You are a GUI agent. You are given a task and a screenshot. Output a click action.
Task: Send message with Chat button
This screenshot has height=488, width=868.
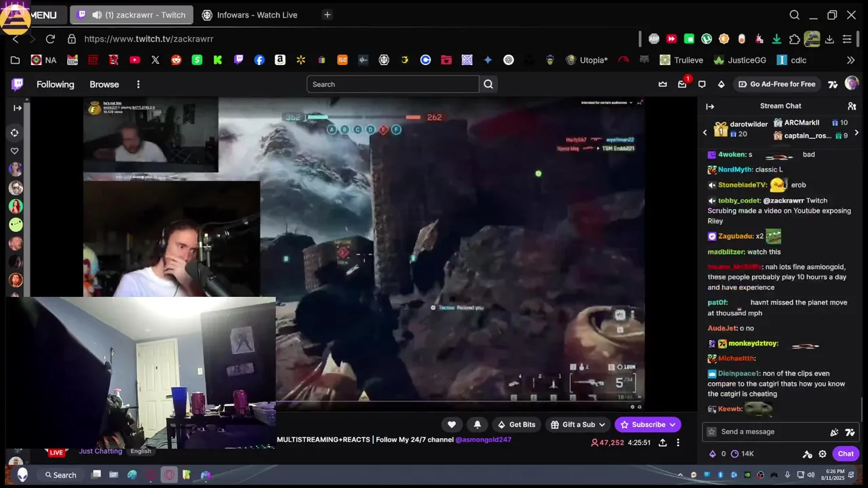pyautogui.click(x=846, y=454)
